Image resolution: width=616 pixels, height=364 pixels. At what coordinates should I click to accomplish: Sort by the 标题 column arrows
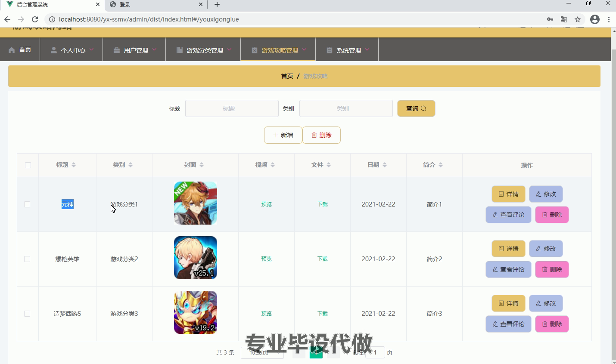pyautogui.click(x=74, y=165)
